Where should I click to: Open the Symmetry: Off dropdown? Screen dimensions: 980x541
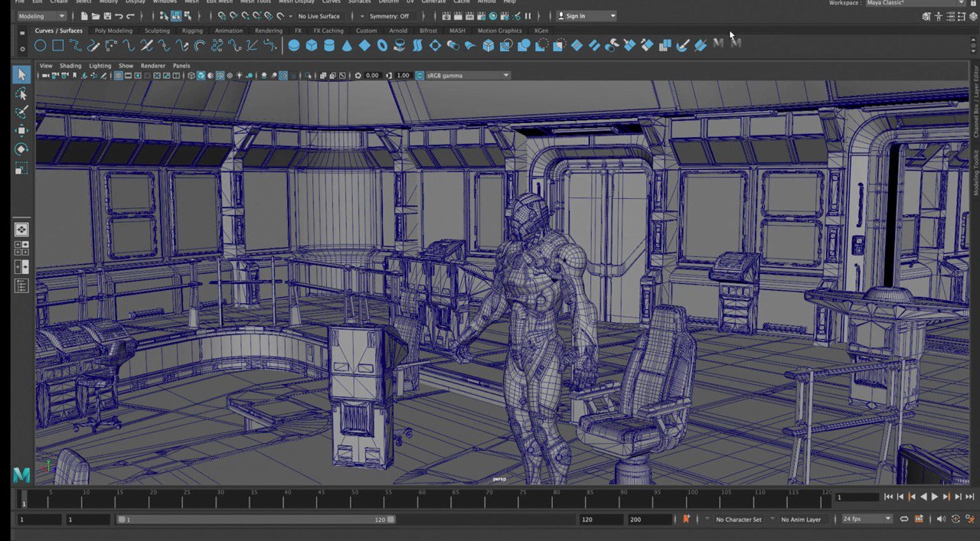390,16
